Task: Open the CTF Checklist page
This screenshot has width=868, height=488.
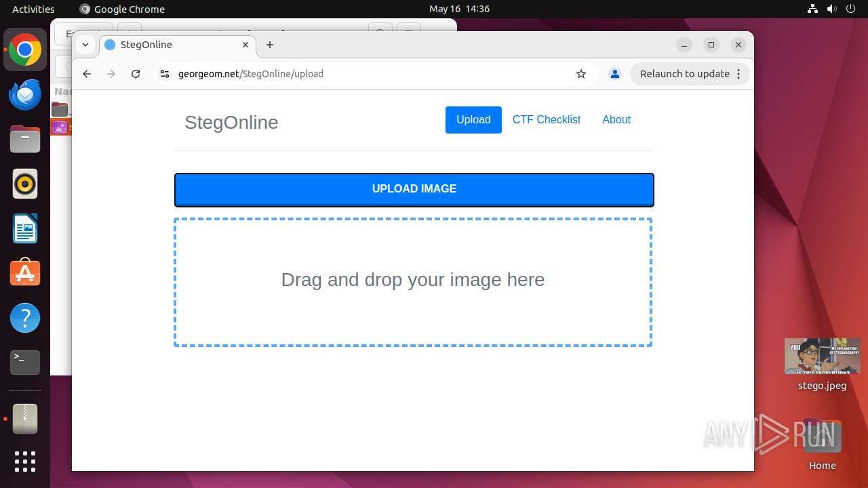Action: pos(547,120)
